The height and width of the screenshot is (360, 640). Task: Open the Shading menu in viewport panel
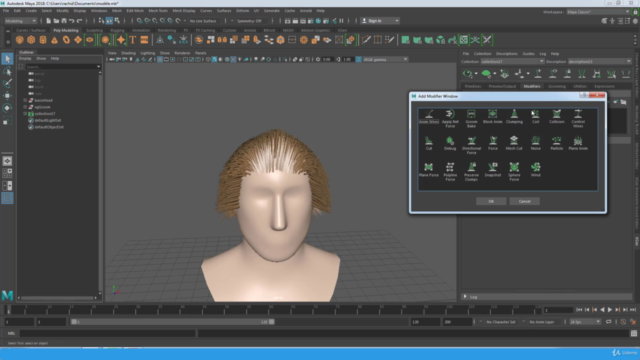[x=128, y=53]
